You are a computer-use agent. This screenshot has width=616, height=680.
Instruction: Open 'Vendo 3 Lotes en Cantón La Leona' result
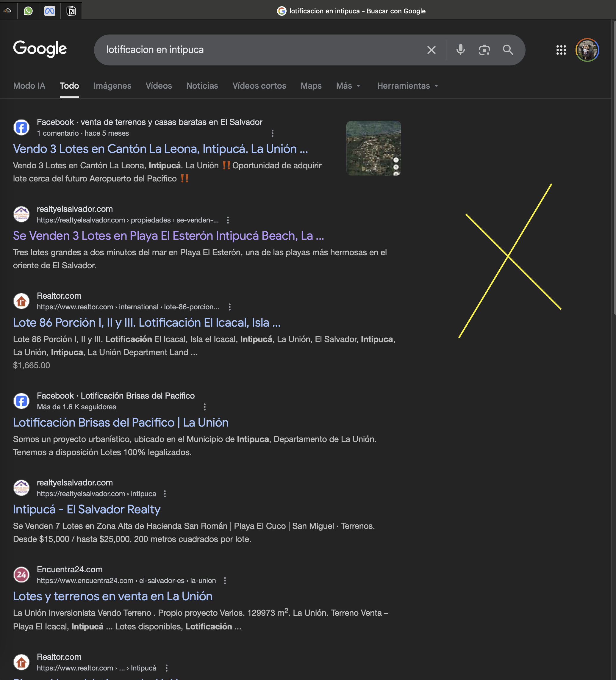pos(161,149)
